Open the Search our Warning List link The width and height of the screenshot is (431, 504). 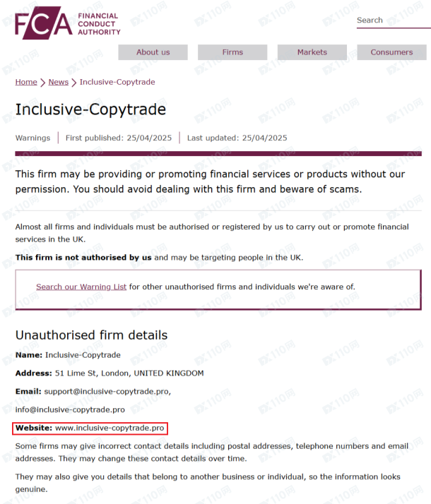click(x=81, y=287)
